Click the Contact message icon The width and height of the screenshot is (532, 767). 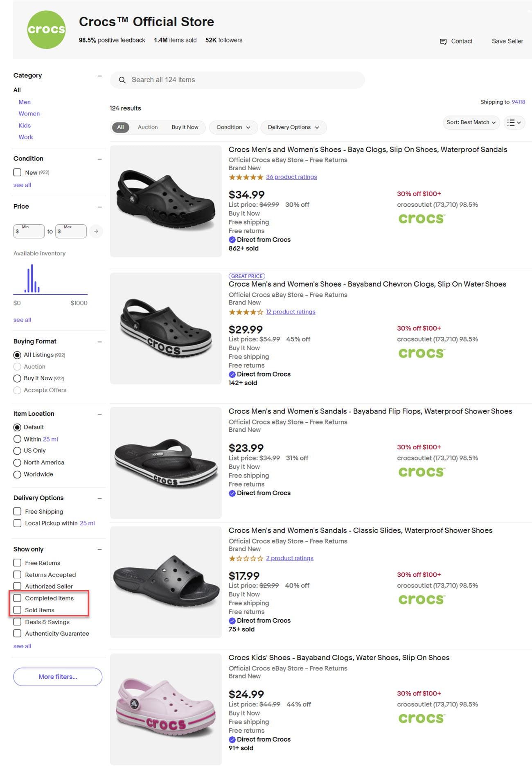pos(443,41)
